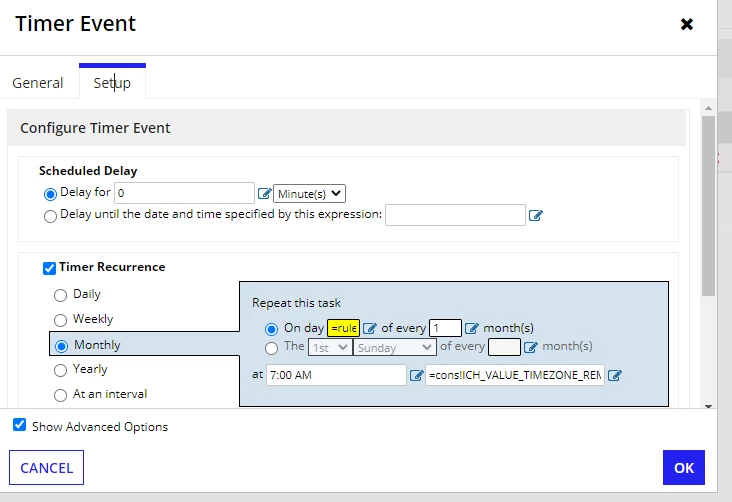This screenshot has height=502, width=732.
Task: Click the 'of every' field containing 1
Action: [x=445, y=328]
